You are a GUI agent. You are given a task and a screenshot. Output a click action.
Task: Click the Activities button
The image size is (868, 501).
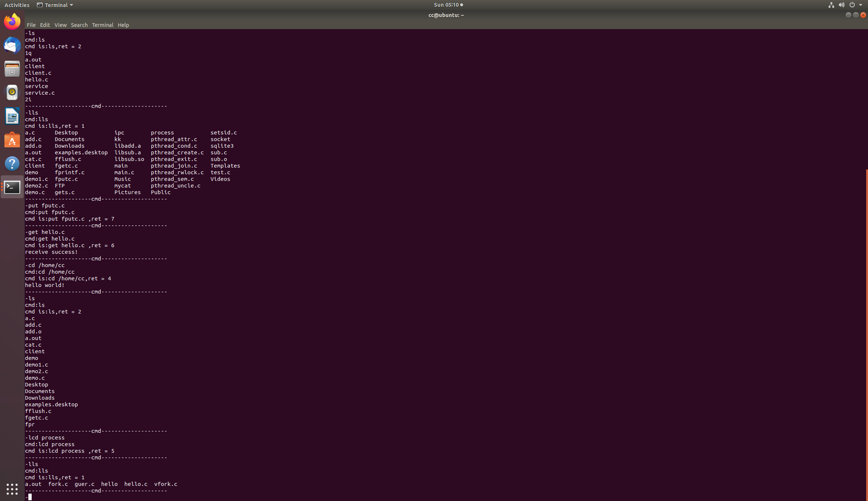click(x=17, y=5)
